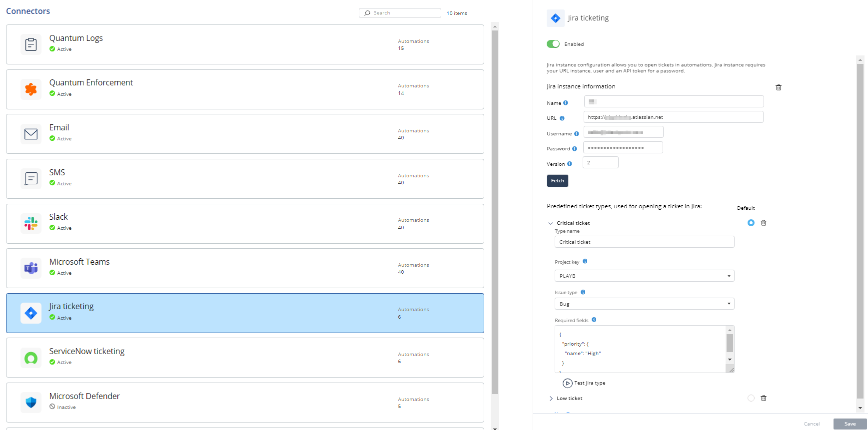The image size is (868, 430).
Task: Set Low ticket as default type
Action: tap(751, 398)
